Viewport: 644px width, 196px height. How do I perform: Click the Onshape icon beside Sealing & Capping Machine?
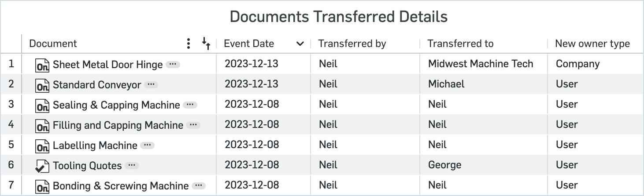(x=42, y=105)
